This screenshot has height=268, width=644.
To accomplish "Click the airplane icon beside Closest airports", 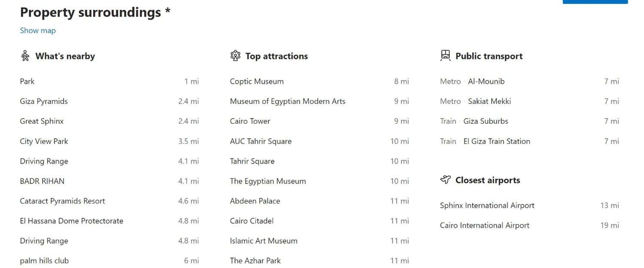I will click(x=445, y=179).
